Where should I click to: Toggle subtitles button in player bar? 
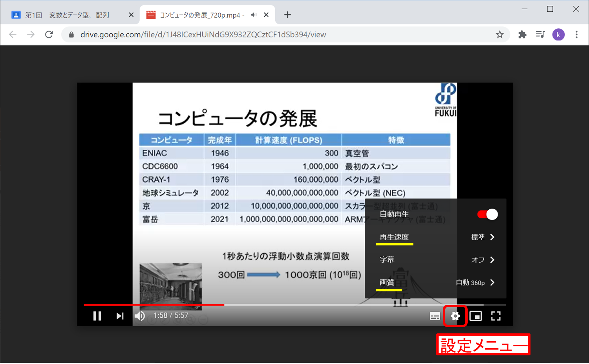[435, 316]
